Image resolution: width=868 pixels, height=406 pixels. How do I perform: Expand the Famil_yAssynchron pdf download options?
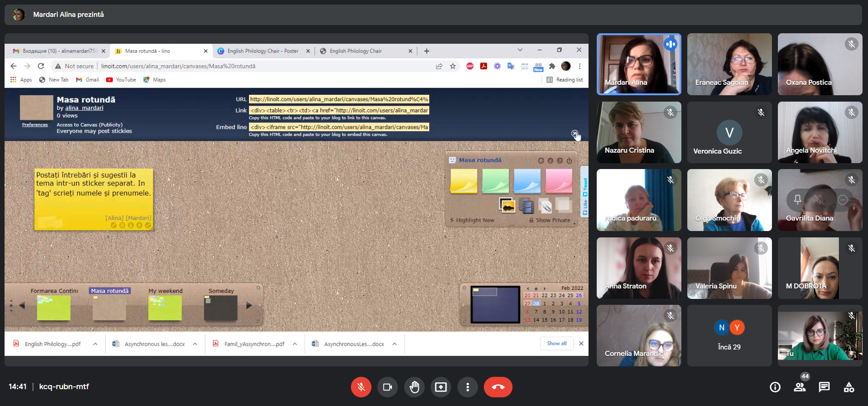(295, 344)
